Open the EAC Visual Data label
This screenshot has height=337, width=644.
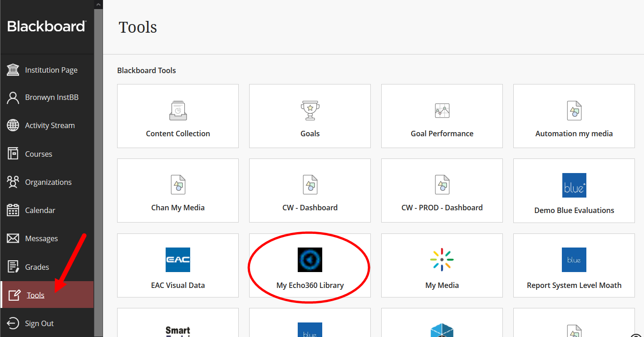(178, 285)
